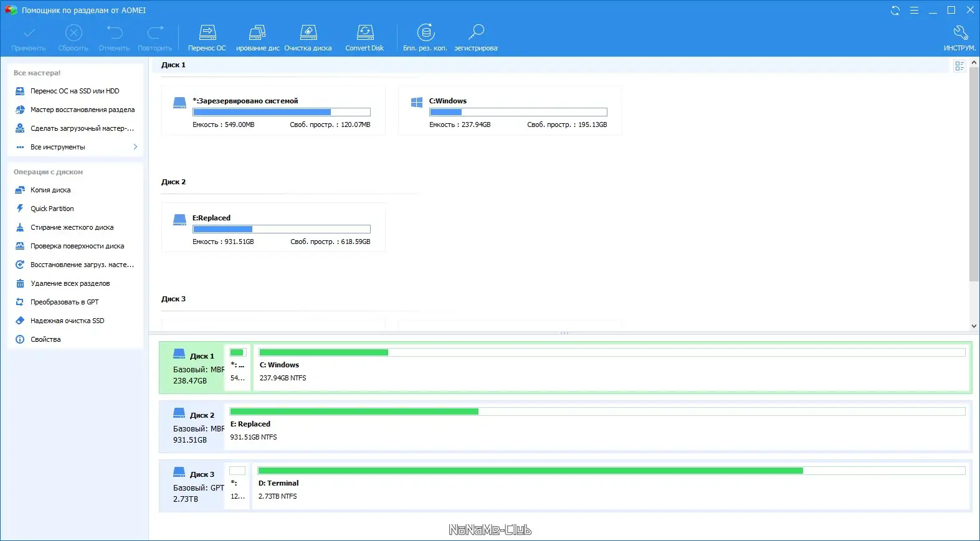Select small reserved partition on Диск 1 map

[237, 368]
